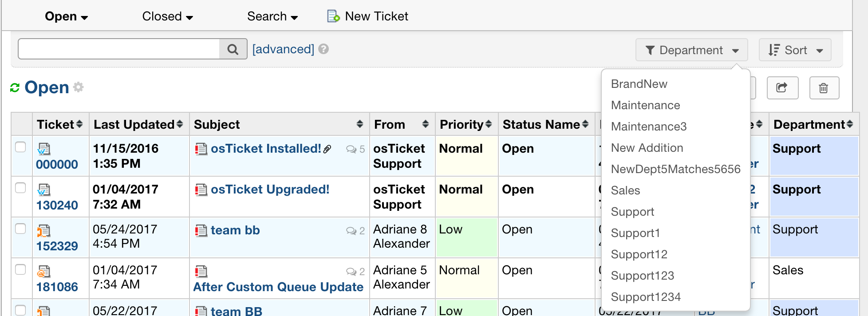Click ticket 181086 source icon
This screenshot has width=868, height=316.
[x=44, y=271]
